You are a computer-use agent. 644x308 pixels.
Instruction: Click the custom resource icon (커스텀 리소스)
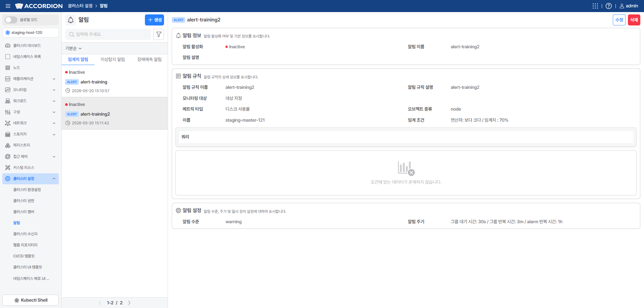(x=8, y=168)
